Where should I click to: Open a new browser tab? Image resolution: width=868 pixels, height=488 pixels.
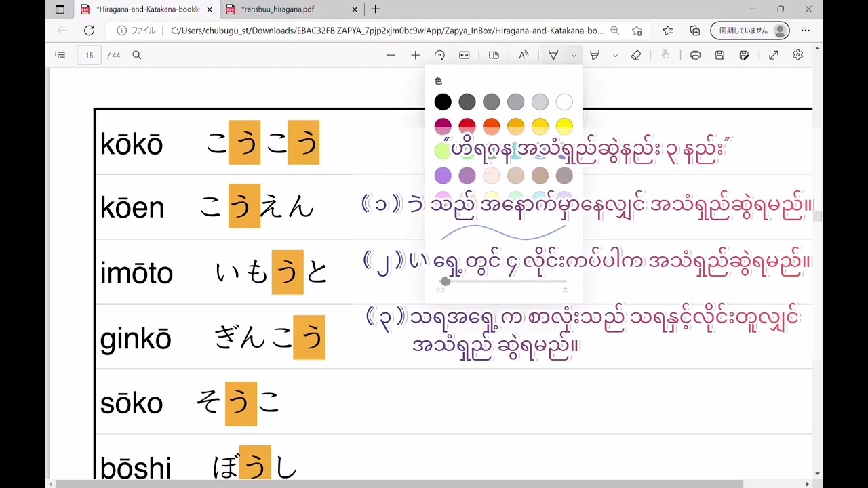point(375,9)
